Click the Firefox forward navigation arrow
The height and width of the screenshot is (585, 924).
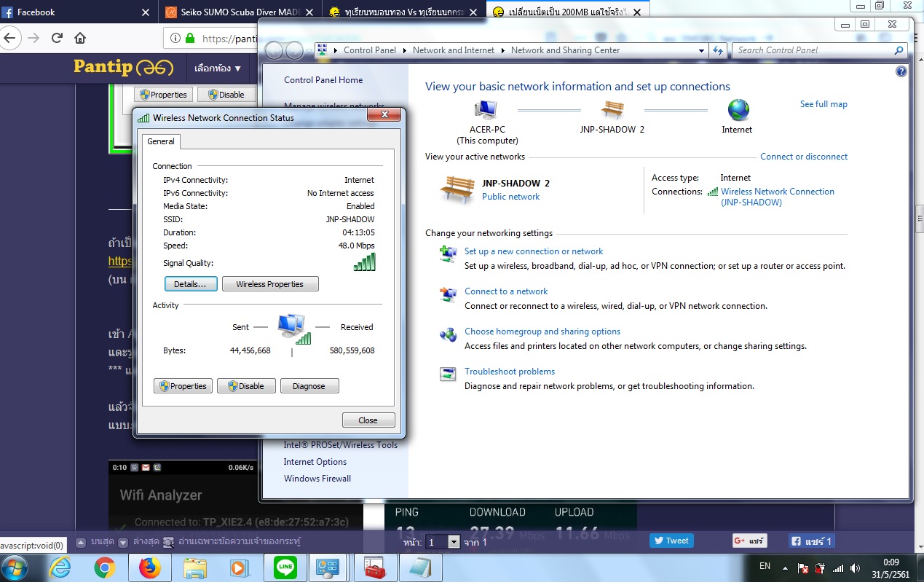pos(33,39)
